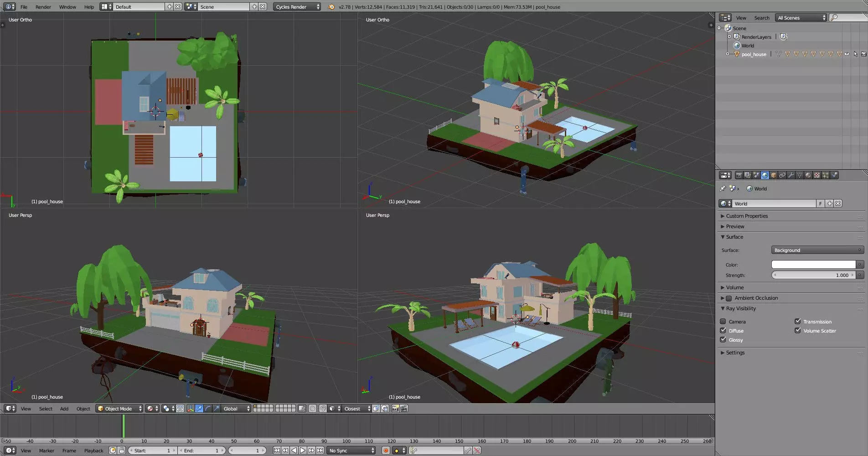
Task: Open the 3D view Select menu
Action: click(x=46, y=409)
